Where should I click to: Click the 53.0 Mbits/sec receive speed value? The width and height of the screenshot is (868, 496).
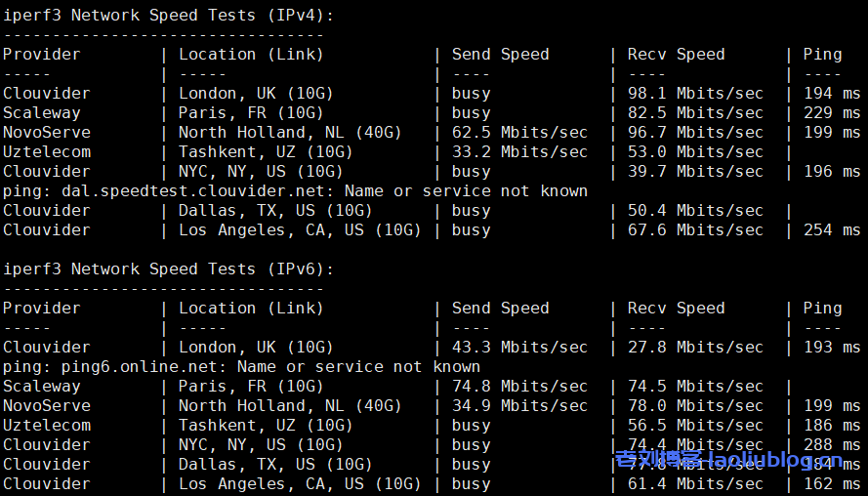tap(695, 151)
